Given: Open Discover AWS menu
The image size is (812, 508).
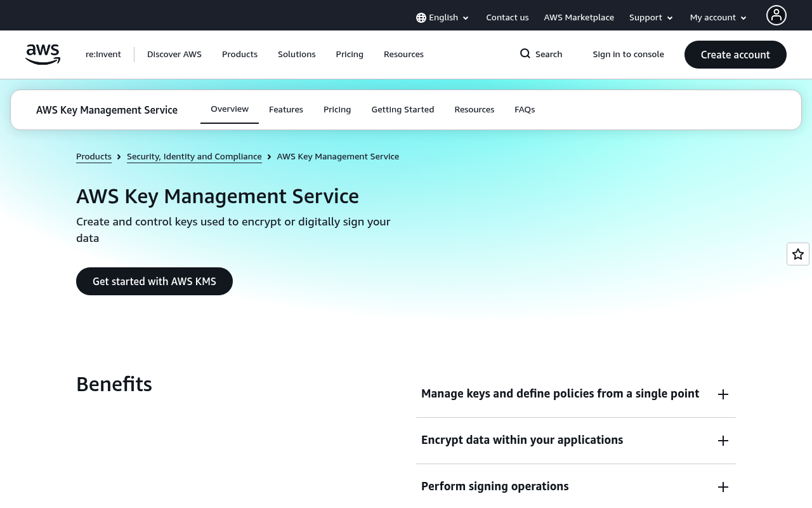Looking at the screenshot, I should point(174,55).
